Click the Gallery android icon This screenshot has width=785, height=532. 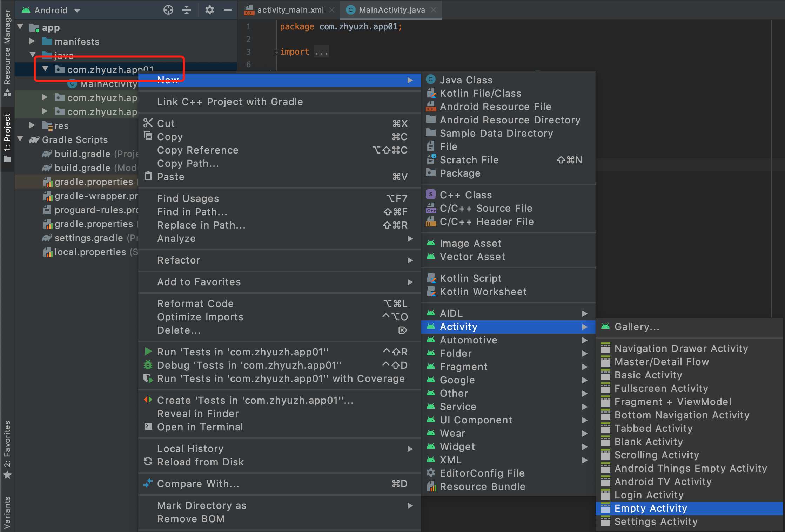coord(605,326)
